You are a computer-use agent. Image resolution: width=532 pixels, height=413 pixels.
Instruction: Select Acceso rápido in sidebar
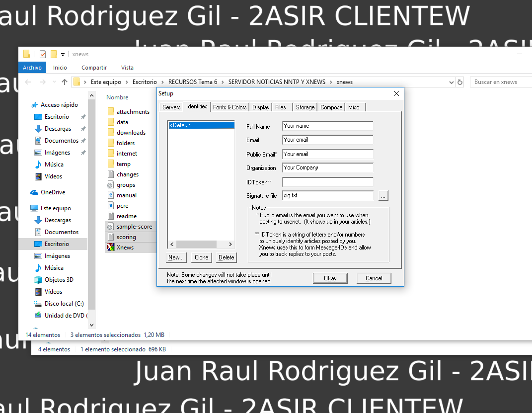[x=59, y=105]
